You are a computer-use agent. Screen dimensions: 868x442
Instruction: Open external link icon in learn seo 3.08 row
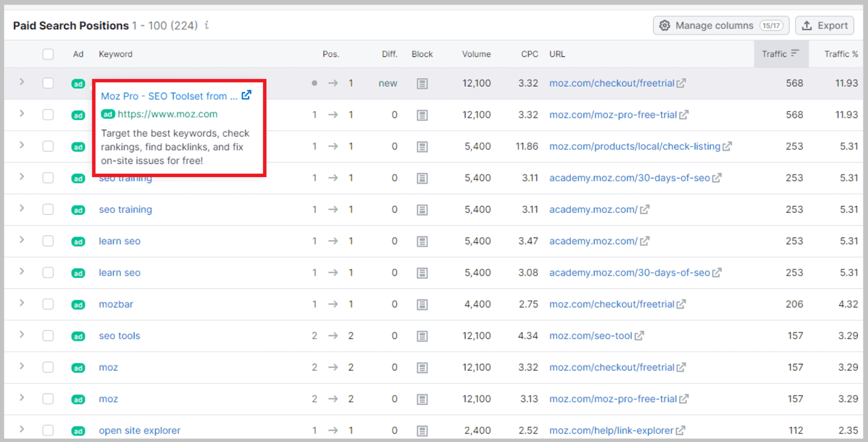point(717,272)
